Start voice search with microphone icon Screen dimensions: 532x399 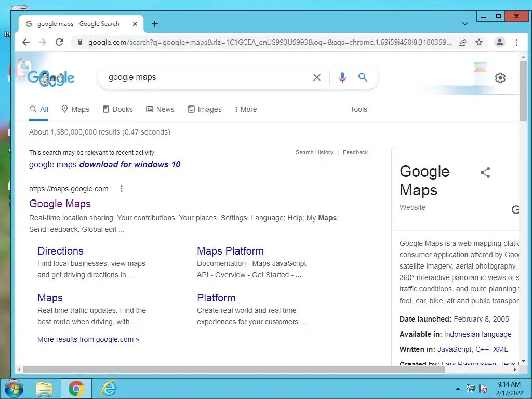tap(342, 77)
